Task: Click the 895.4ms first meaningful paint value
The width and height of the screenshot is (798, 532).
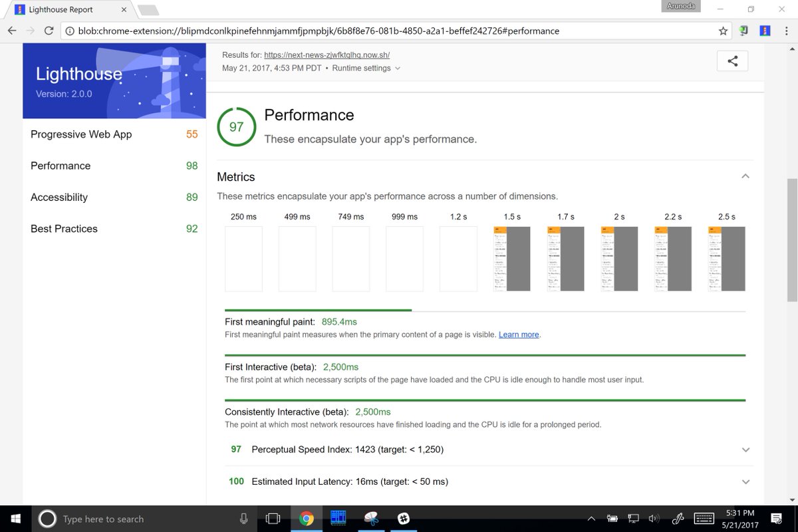Action: pyautogui.click(x=339, y=322)
